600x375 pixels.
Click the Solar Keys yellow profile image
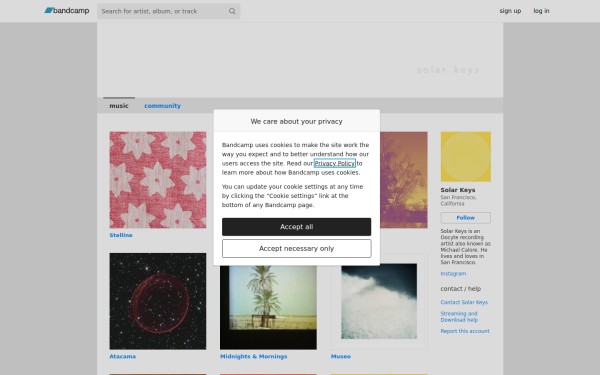point(466,157)
